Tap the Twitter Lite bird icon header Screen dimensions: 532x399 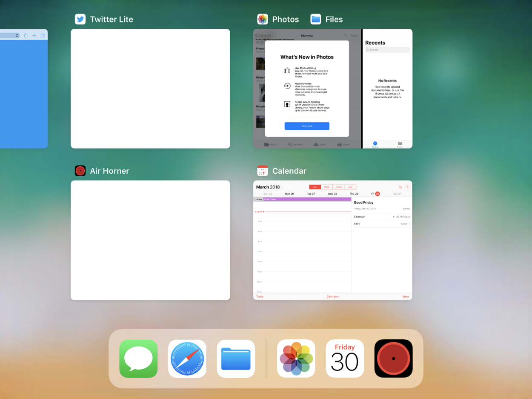pyautogui.click(x=80, y=19)
